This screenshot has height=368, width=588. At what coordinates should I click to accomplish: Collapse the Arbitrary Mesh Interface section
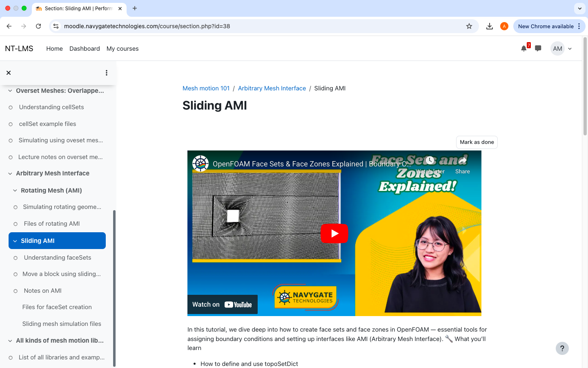coord(10,174)
